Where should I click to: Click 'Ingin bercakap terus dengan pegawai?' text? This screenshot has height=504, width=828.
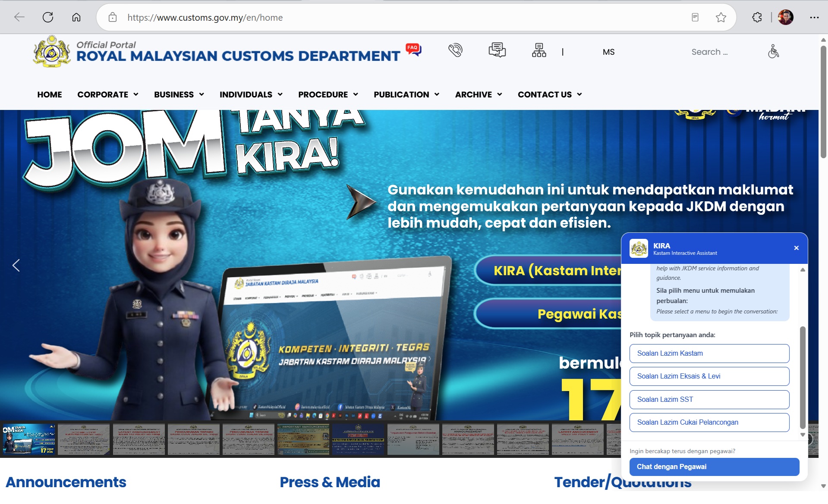pyautogui.click(x=683, y=451)
